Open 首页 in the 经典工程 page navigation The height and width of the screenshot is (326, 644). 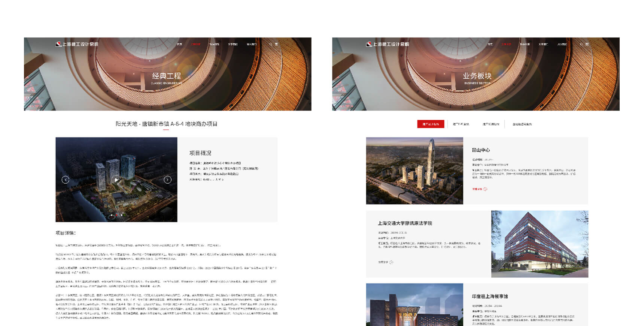179,44
